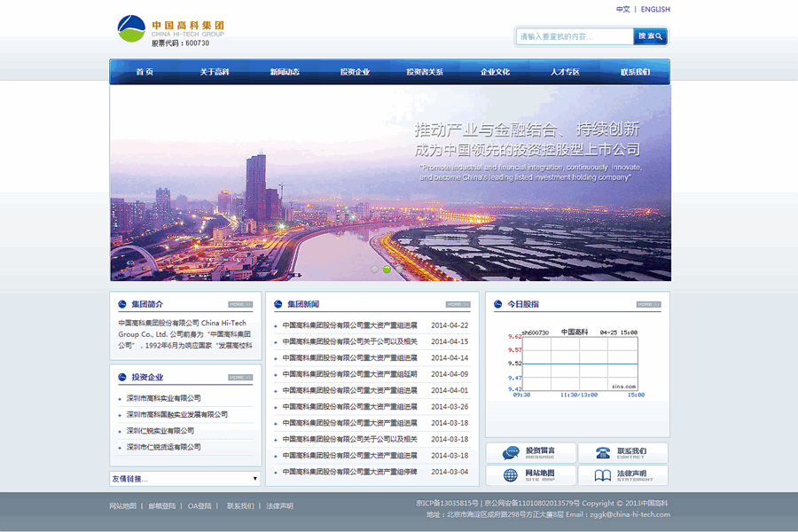The height and width of the screenshot is (532, 798).
Task: Select the first carousel indicator dot
Action: tap(373, 269)
